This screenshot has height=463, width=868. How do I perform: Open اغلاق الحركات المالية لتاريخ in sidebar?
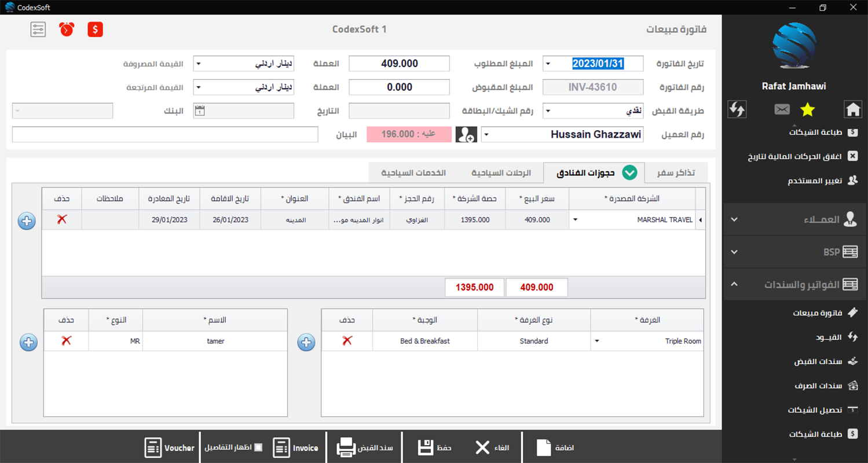point(803,156)
